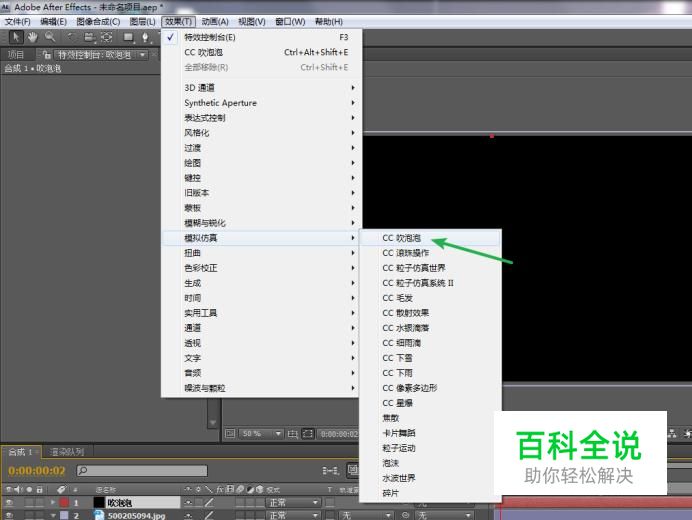692x520 pixels.
Task: Toggle eye visibility for 吹泡泡 layer
Action: tap(9, 502)
